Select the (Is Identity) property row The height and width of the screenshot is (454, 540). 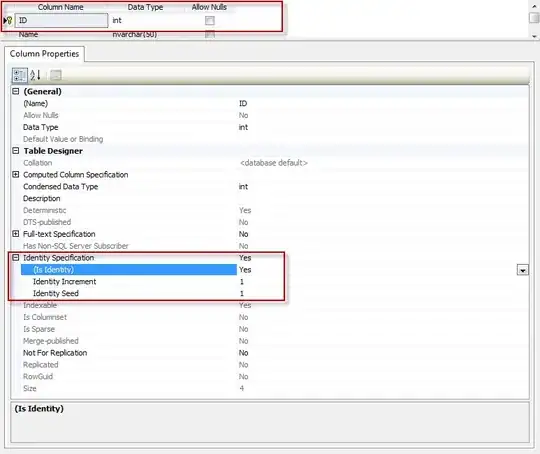(x=129, y=270)
